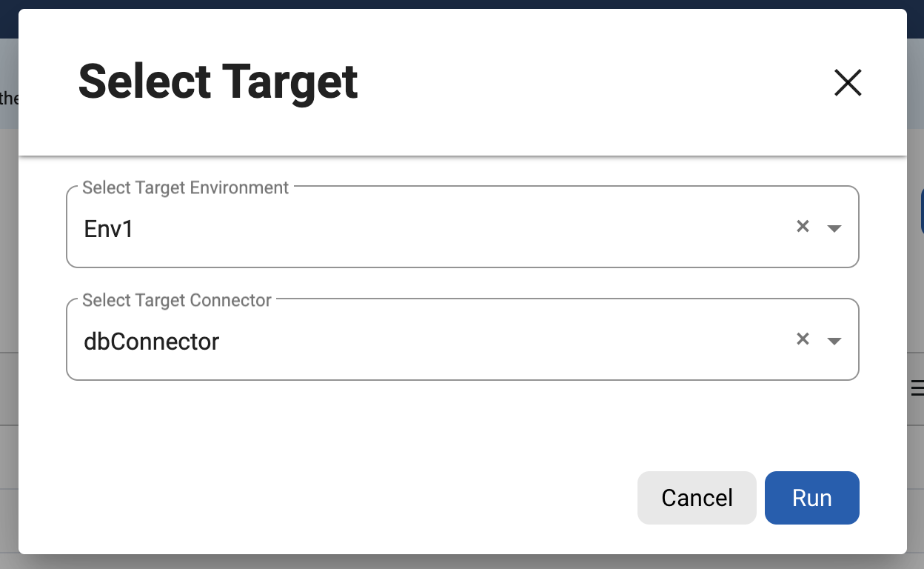
Task: Cancel the target selection
Action: [x=697, y=498]
